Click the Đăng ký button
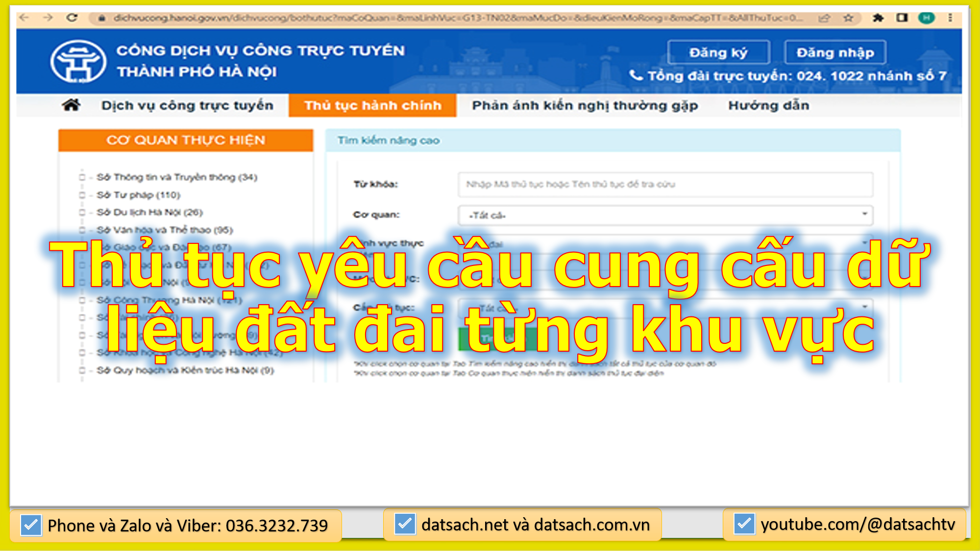 718,52
